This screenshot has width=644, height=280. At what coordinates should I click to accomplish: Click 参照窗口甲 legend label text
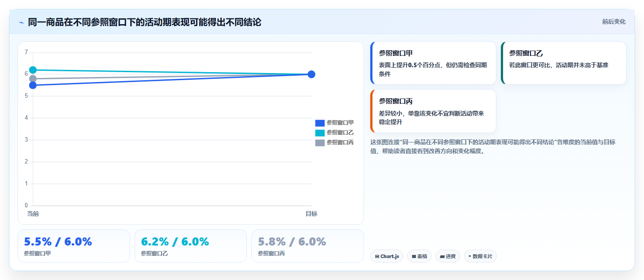(340, 123)
